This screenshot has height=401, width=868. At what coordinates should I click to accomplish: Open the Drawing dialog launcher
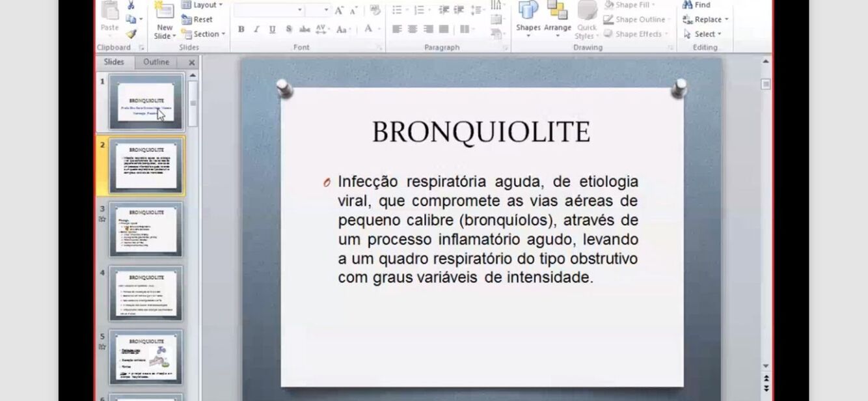pyautogui.click(x=670, y=48)
